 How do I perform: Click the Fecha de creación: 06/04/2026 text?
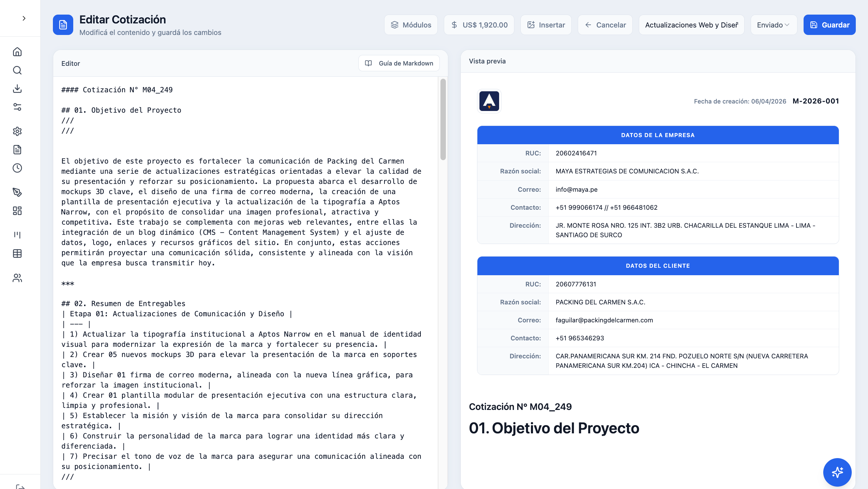[x=740, y=101]
